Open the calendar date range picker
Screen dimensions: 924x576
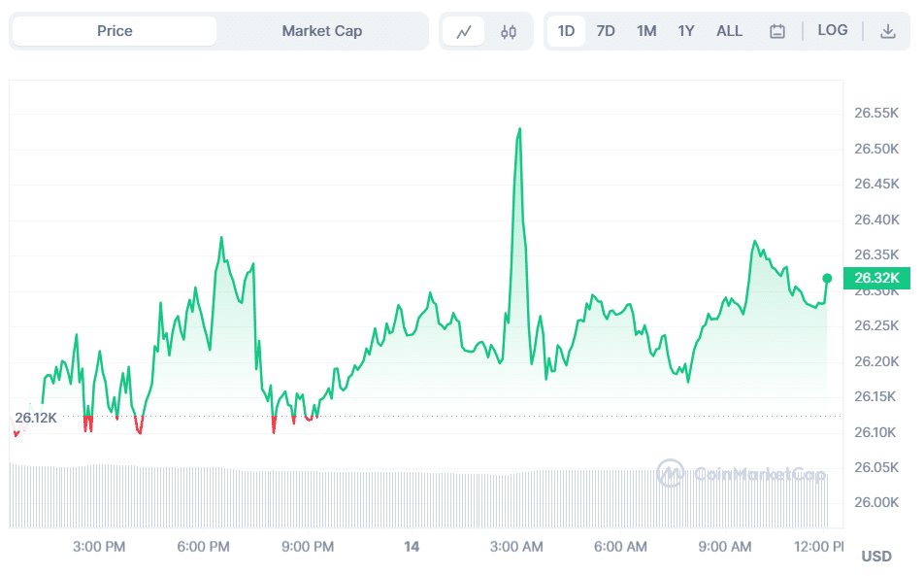[776, 31]
